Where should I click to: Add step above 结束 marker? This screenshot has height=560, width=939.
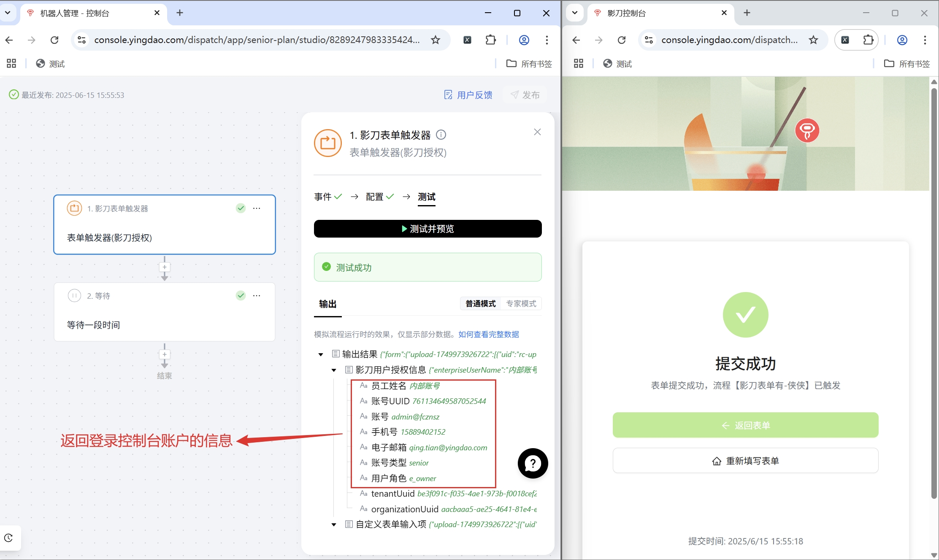[x=165, y=354]
